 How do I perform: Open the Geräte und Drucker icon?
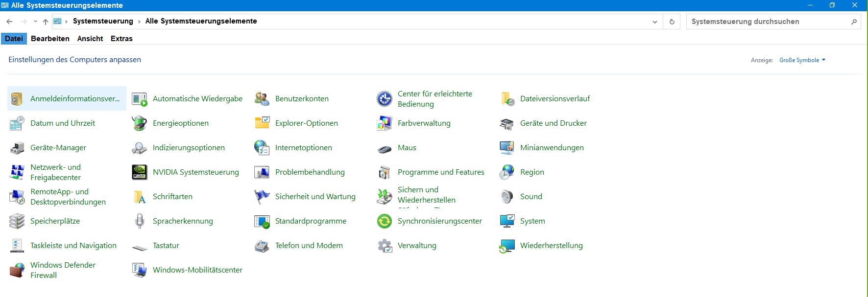[x=506, y=123]
